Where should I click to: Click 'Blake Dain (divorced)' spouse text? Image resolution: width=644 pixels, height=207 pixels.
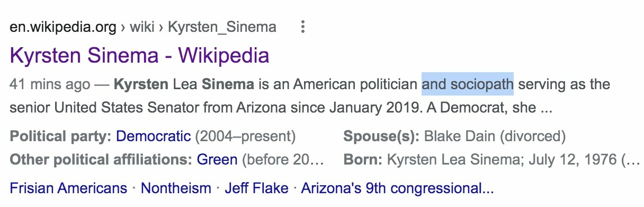pos(495,136)
